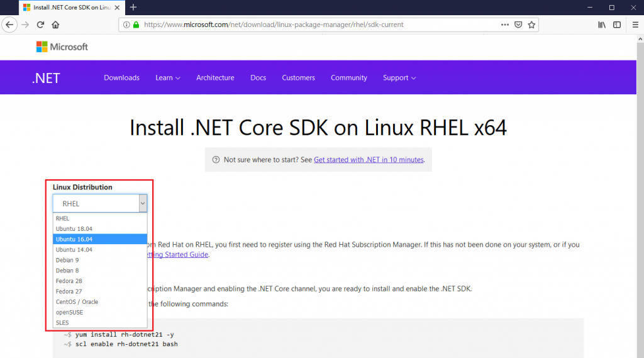Viewport: 644px width, 358px height.
Task: Go back with the browser back arrow
Action: click(x=9, y=25)
